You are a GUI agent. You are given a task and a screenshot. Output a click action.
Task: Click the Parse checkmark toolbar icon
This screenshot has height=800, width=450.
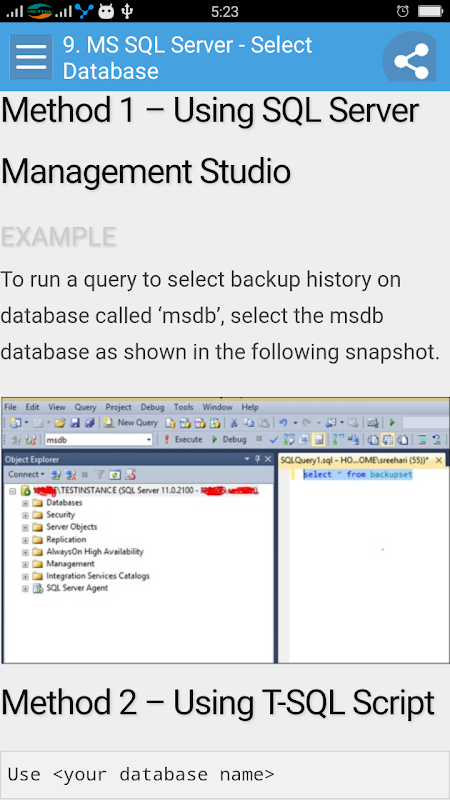coord(274,439)
